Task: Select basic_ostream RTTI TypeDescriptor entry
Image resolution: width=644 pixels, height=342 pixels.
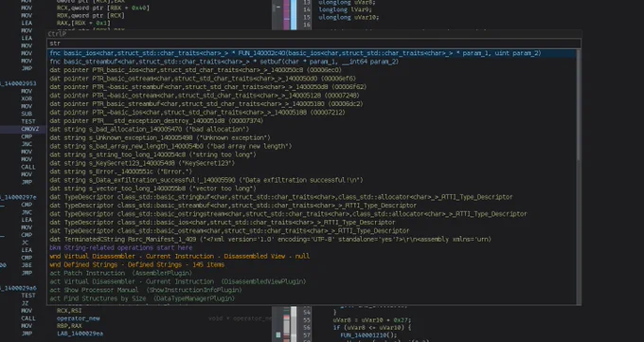Action: click(x=312, y=230)
